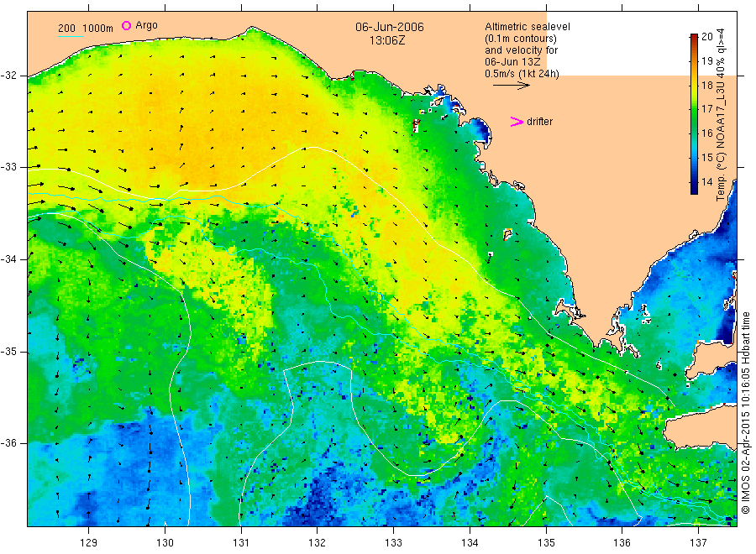The image size is (756, 554).
Task: Click the '06-Jun 13Z' caption line
Action: (x=512, y=62)
